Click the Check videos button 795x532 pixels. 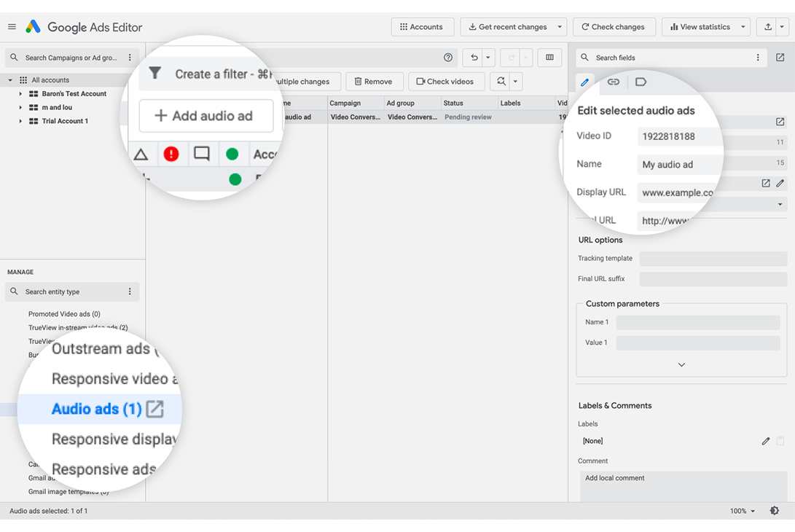tap(446, 82)
